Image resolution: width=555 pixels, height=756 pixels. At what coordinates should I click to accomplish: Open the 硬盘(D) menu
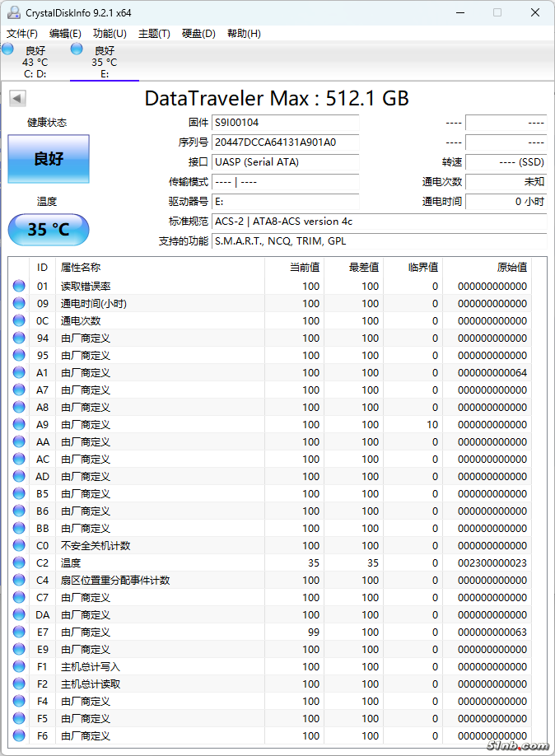198,34
